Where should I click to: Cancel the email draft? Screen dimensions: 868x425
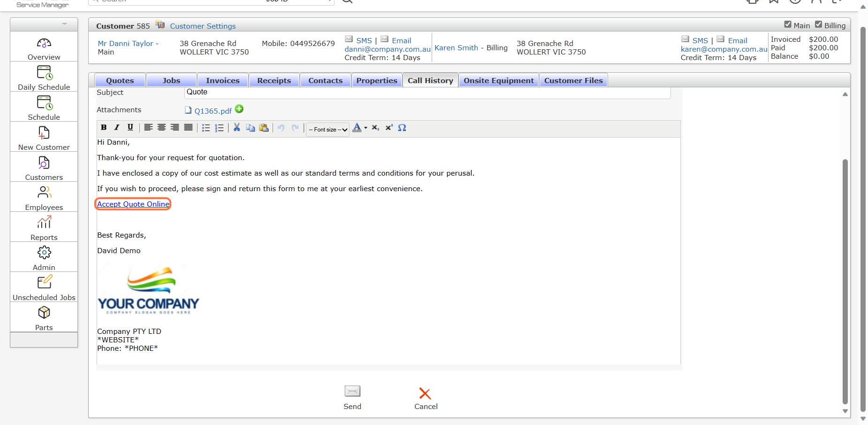pos(426,399)
